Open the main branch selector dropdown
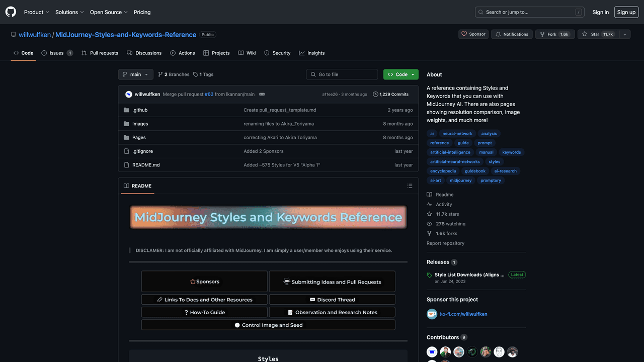 [x=136, y=74]
